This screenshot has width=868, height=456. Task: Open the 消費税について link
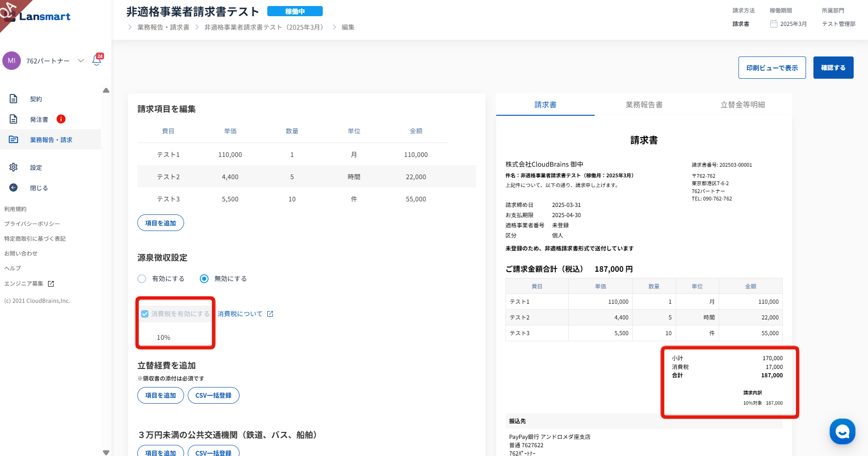(240, 314)
